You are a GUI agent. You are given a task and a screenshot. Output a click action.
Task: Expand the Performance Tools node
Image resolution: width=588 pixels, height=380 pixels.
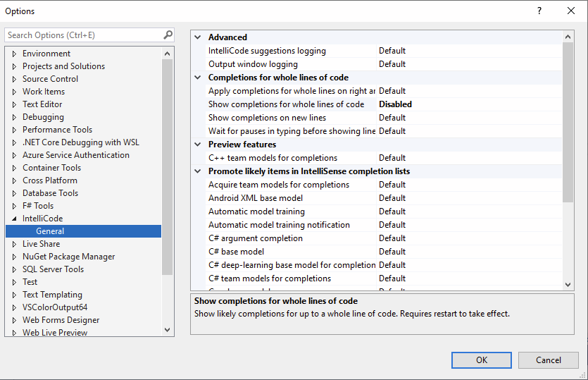point(14,130)
